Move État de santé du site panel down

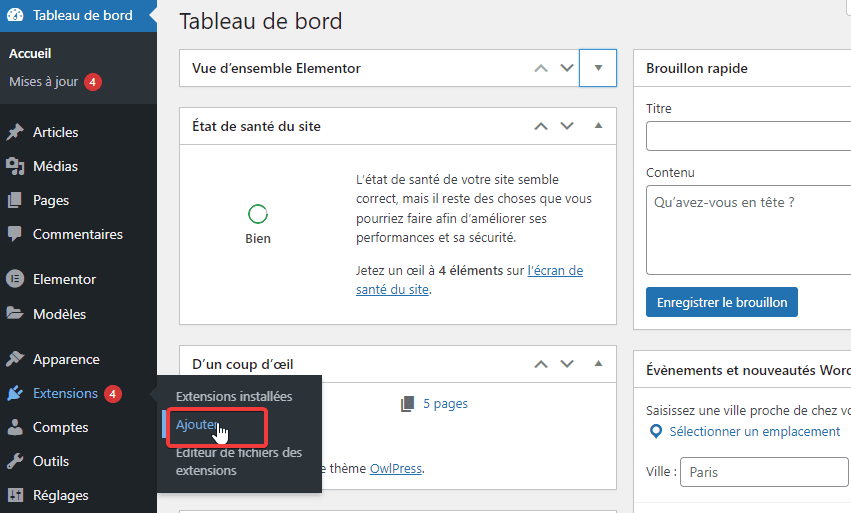567,126
